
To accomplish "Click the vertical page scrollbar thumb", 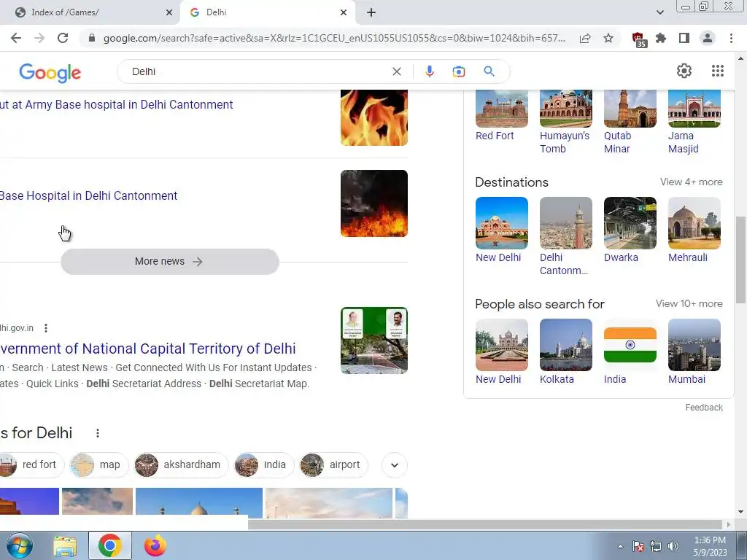I will point(740,259).
